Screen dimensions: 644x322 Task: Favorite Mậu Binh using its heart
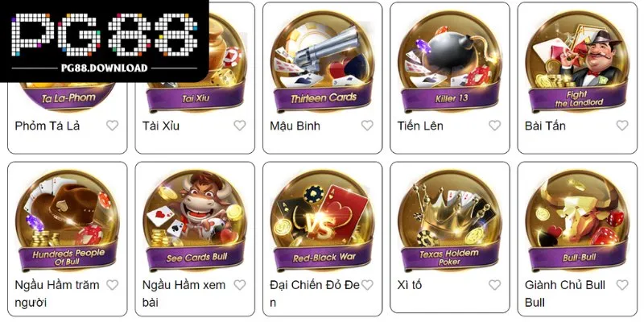pyautogui.click(x=367, y=126)
